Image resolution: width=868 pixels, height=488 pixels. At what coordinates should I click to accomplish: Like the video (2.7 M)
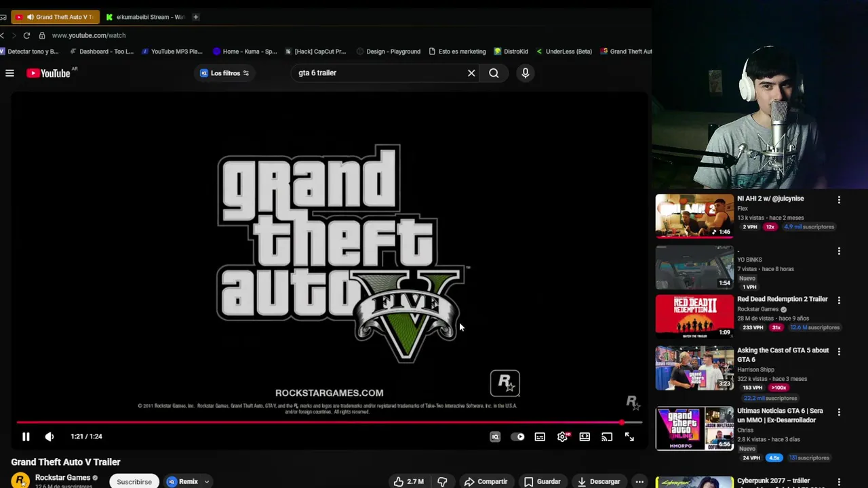click(x=409, y=482)
